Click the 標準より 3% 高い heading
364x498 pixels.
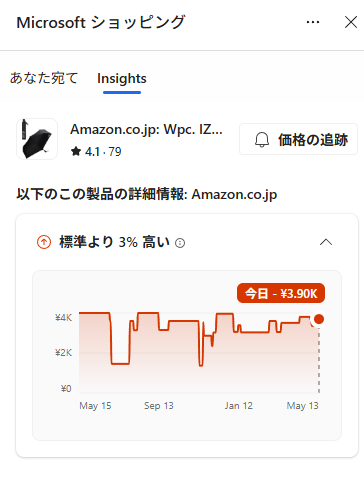coord(114,242)
